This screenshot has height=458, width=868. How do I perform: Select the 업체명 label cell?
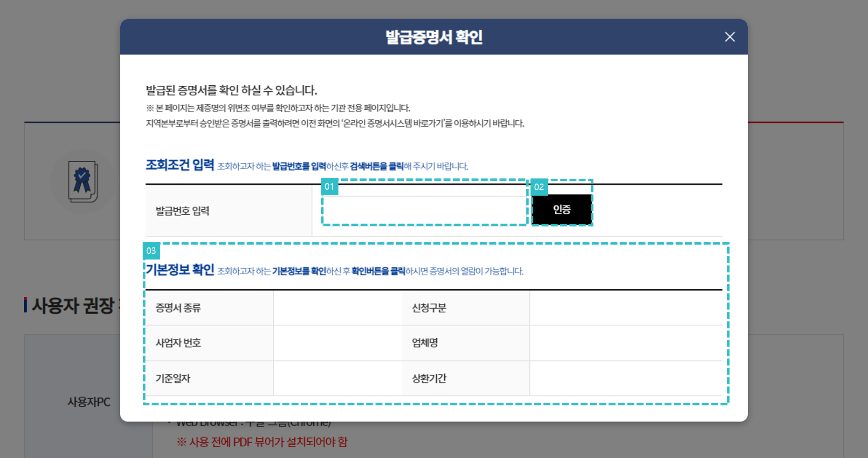[466, 343]
